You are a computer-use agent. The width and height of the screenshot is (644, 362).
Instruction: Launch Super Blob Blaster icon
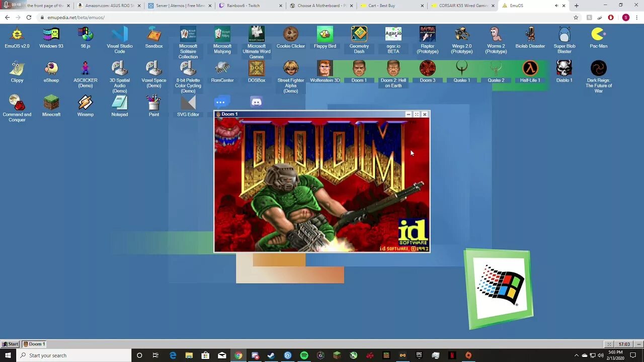(565, 40)
